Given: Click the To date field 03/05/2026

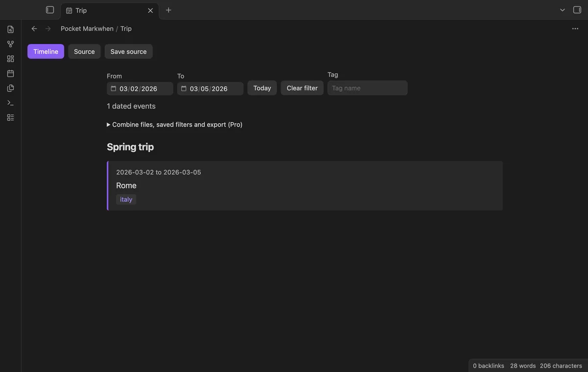Looking at the screenshot, I should tap(210, 89).
